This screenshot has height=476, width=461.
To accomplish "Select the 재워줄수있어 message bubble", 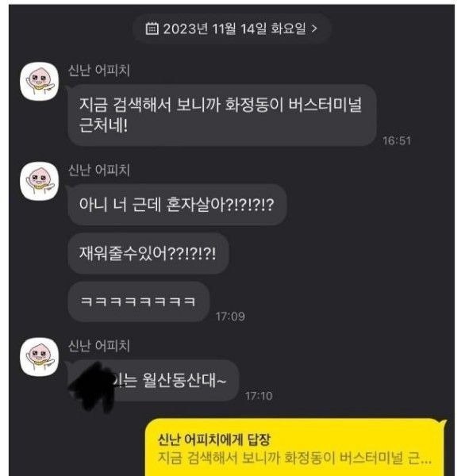I will [148, 253].
